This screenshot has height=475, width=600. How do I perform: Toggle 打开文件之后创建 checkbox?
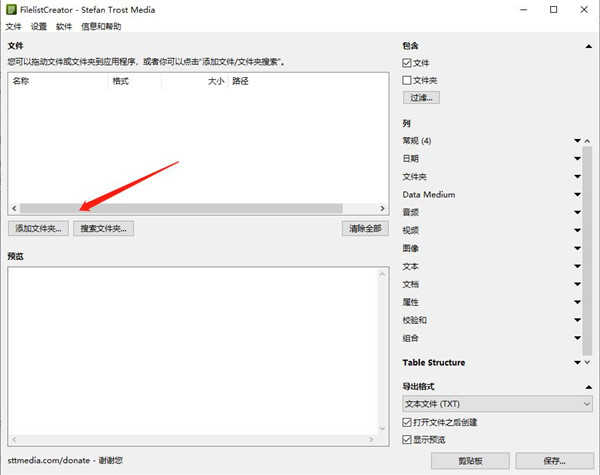(x=407, y=422)
